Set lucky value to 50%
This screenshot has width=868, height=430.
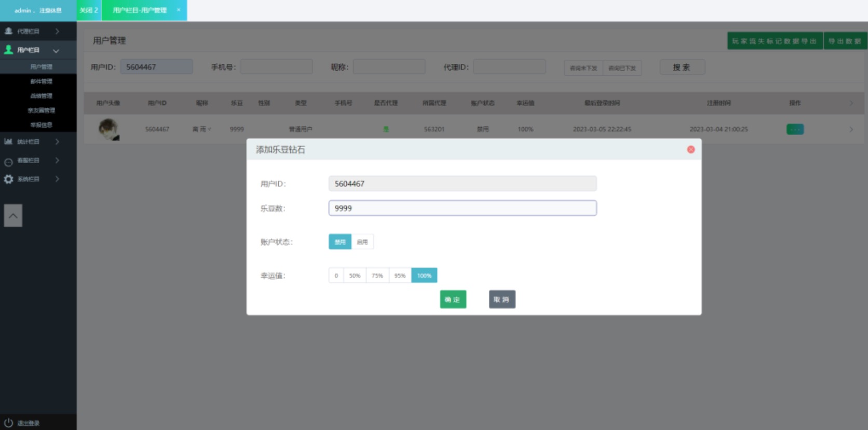coord(355,276)
